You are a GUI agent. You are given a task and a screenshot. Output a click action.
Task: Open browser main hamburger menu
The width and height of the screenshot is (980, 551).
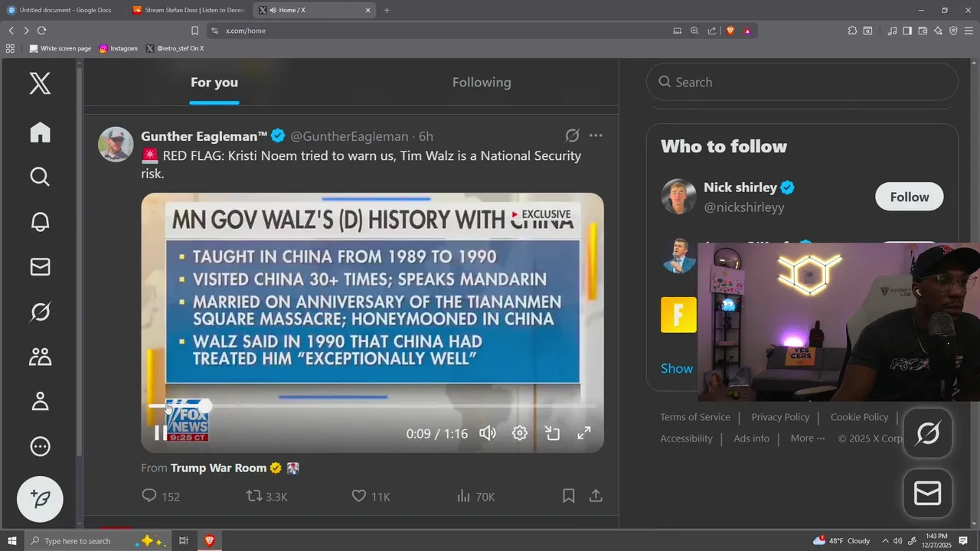point(969,31)
